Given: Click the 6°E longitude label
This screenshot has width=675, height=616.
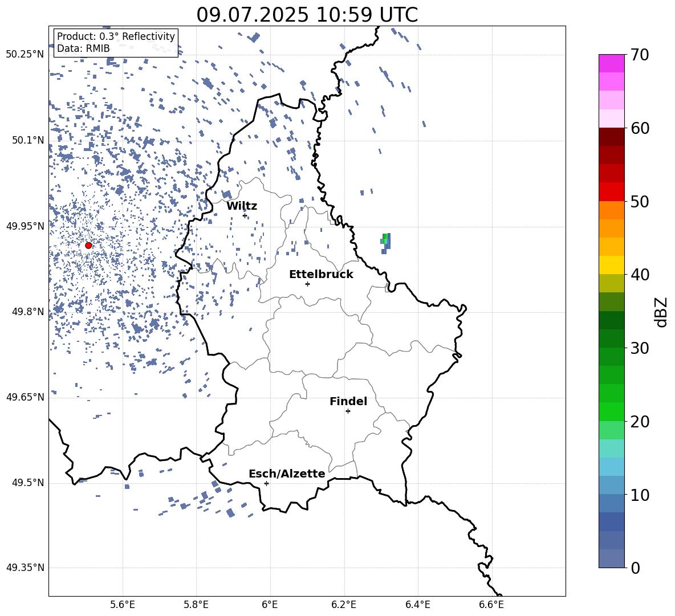Looking at the screenshot, I should [270, 605].
